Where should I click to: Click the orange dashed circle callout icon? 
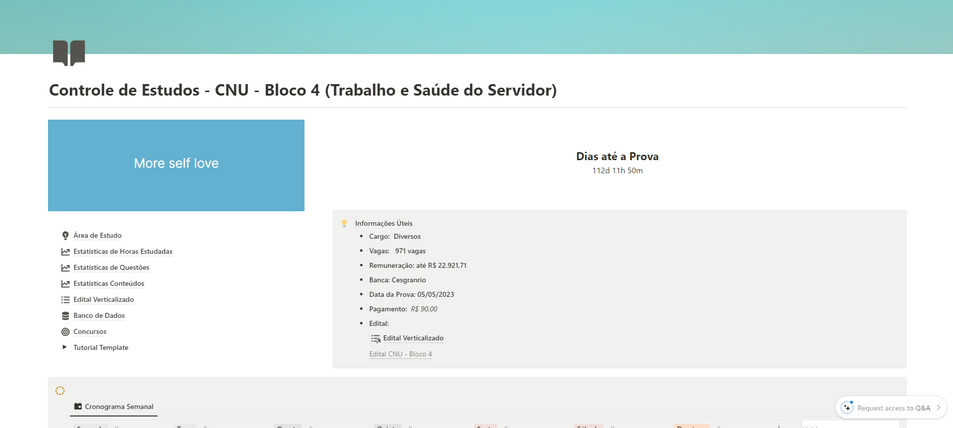[60, 390]
